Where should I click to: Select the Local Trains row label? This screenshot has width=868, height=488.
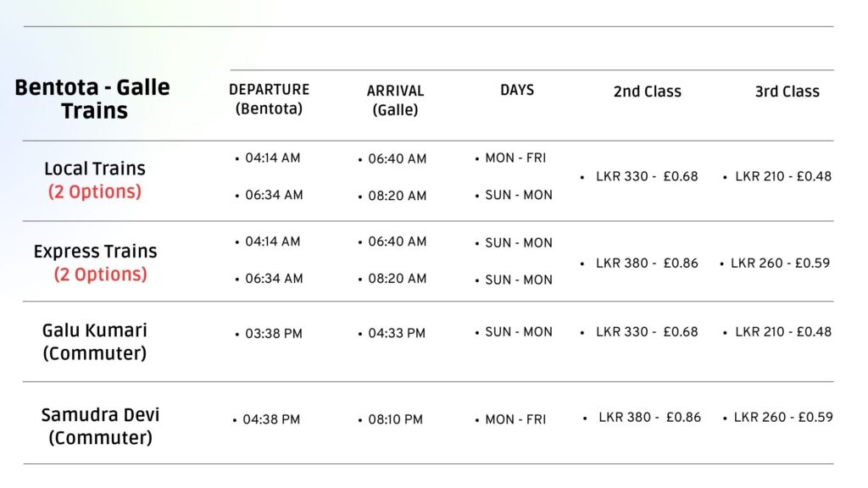coord(95,169)
